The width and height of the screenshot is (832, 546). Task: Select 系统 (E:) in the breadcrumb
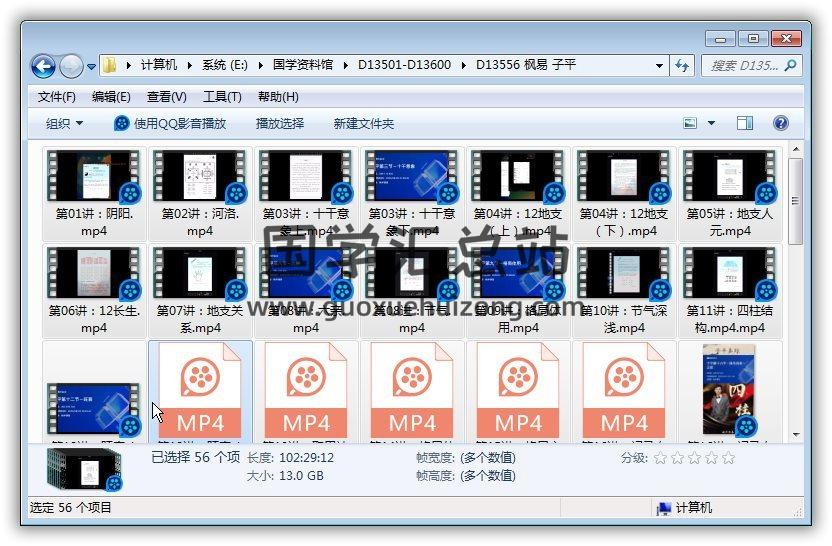click(x=224, y=65)
